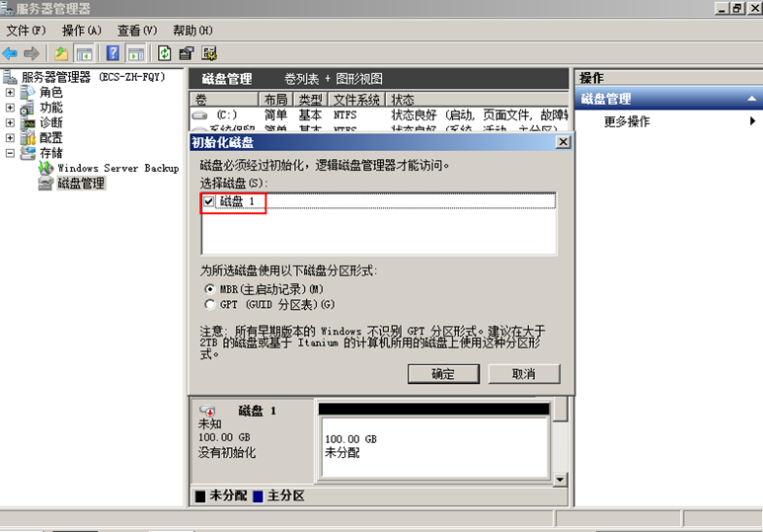The width and height of the screenshot is (763, 532).
Task: Expand the 配置 tree node
Action: [x=10, y=138]
